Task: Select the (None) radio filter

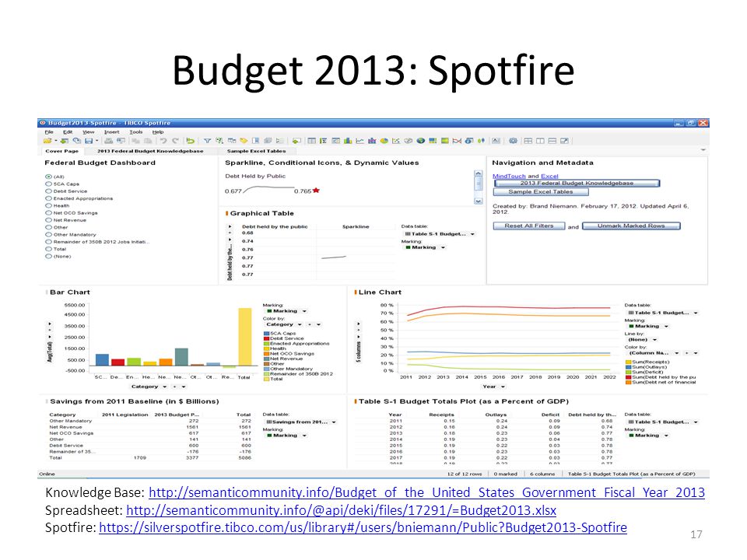Action: [48, 256]
